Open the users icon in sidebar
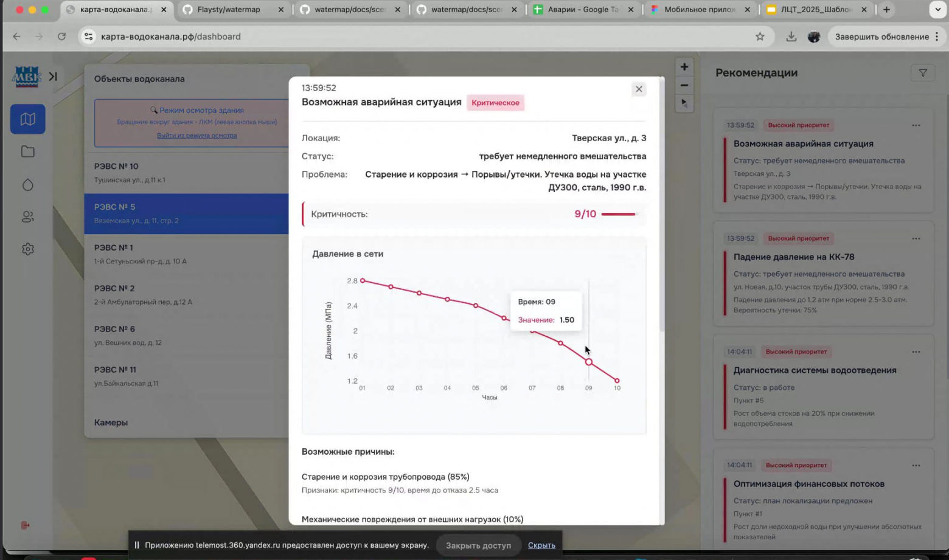This screenshot has height=560, width=949. (27, 217)
